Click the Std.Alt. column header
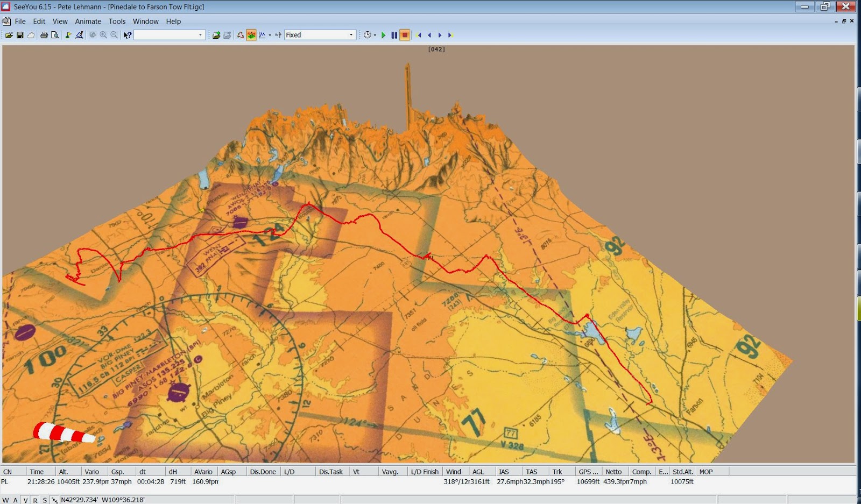The image size is (861, 504). pos(683,472)
